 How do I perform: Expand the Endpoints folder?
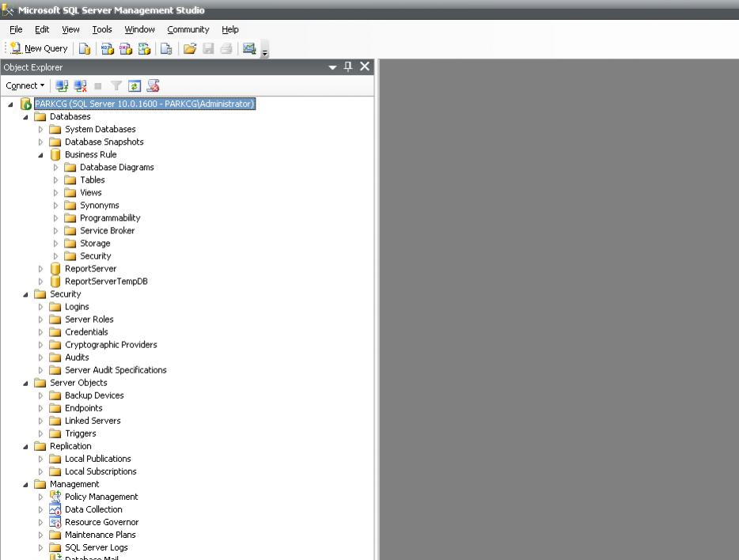[x=40, y=408]
